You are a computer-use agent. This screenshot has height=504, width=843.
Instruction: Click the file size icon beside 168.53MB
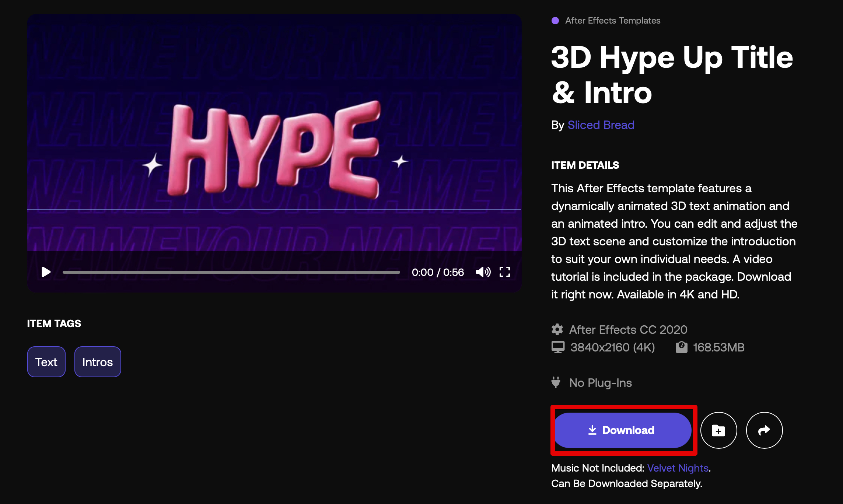681,347
